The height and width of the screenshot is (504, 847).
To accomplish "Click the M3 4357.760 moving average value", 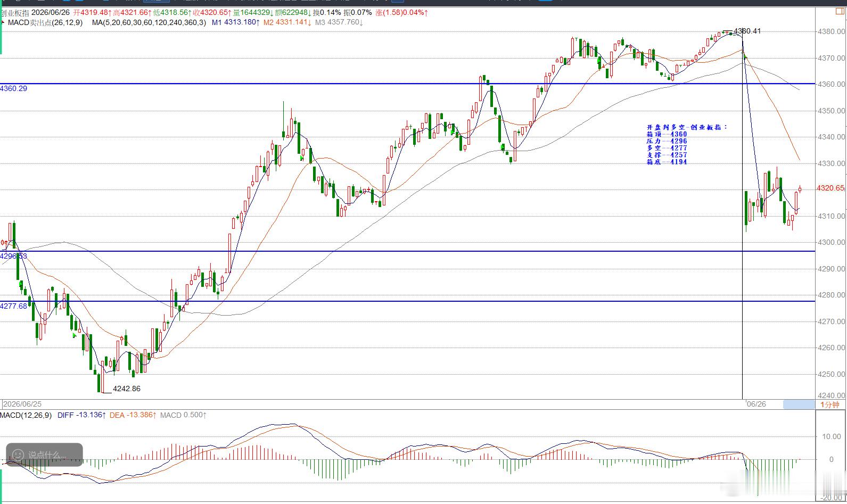I will tap(339, 22).
